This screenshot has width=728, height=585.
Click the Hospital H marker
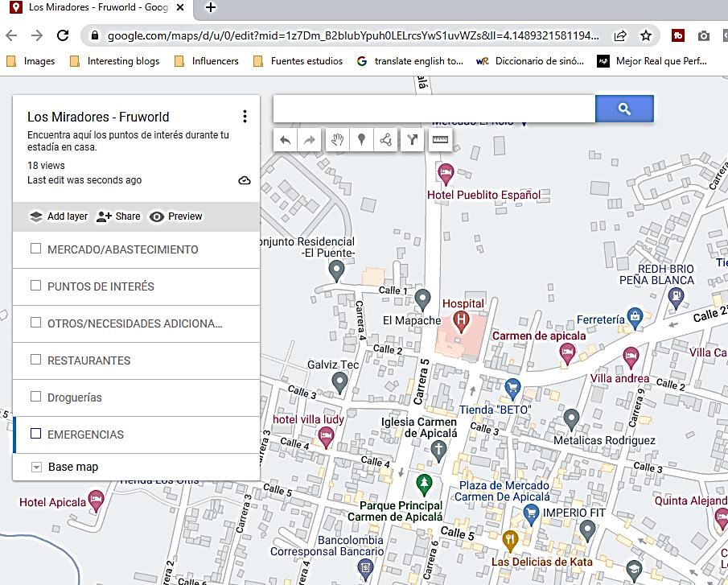461,322
